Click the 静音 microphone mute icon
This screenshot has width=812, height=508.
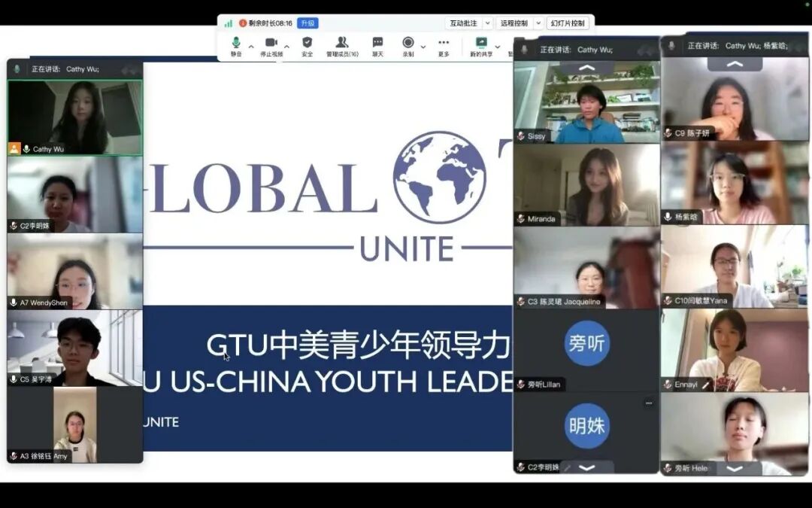coord(236,42)
